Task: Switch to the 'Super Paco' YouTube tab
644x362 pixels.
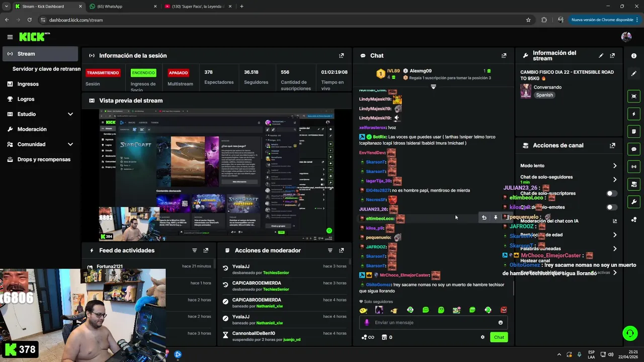Action: (197, 7)
